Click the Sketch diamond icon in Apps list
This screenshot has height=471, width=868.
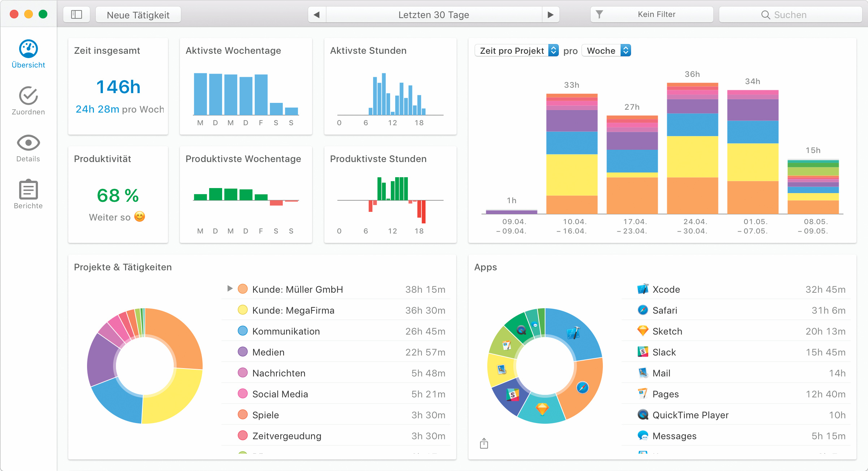pos(643,331)
